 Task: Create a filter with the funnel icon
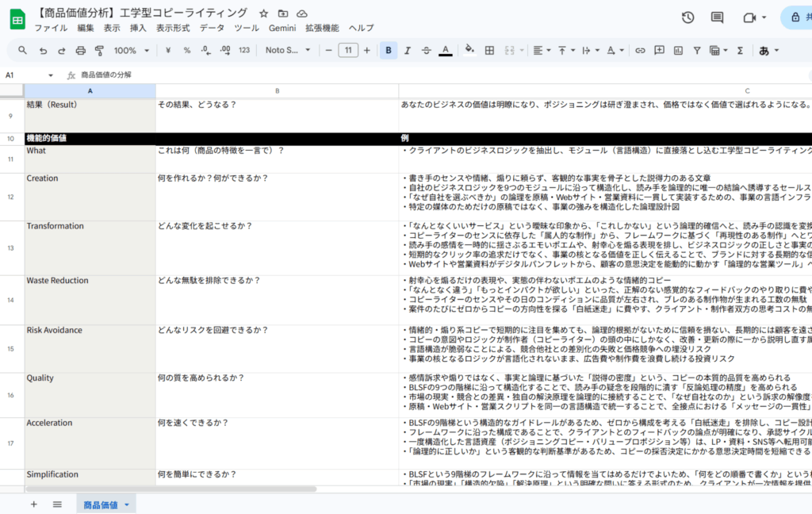pos(698,49)
